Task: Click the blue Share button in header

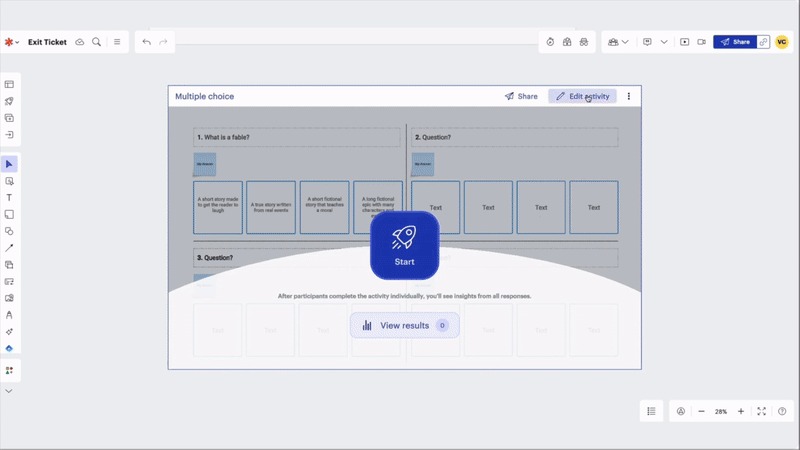Action: click(735, 42)
